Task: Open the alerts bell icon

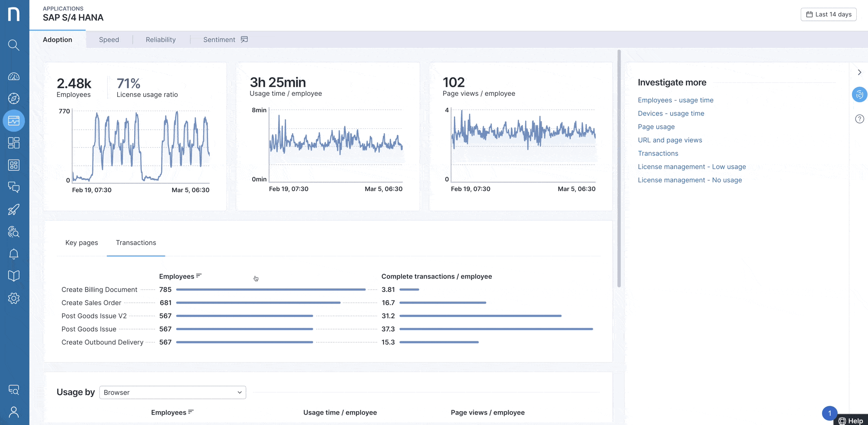Action: coord(14,254)
